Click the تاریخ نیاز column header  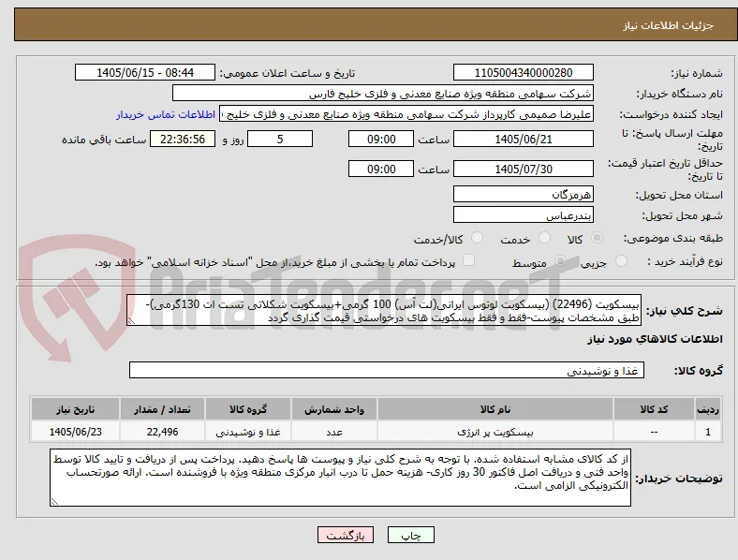tap(75, 409)
